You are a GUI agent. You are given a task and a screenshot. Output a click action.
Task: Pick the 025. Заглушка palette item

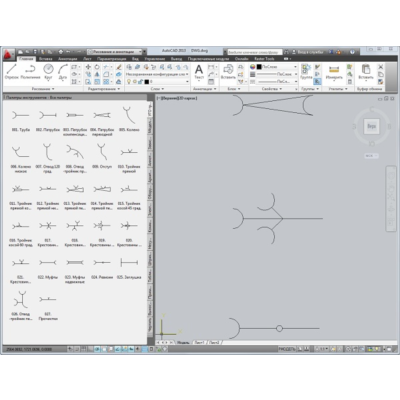point(129,269)
